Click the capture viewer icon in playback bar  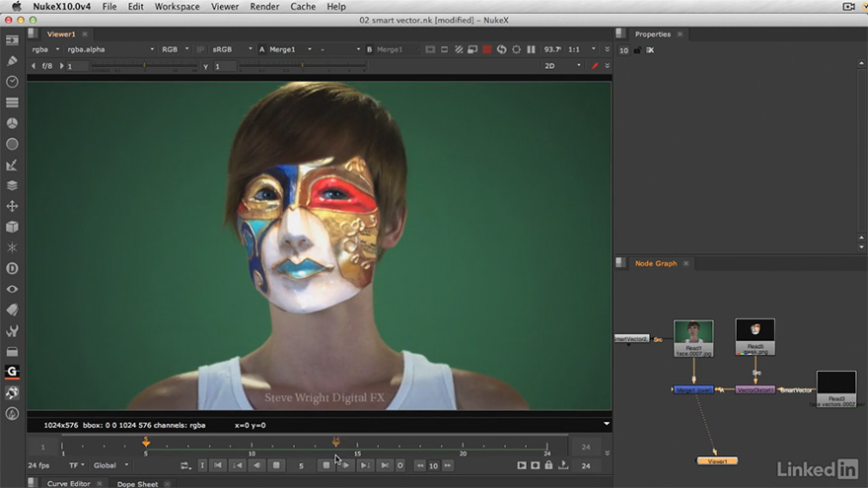tap(535, 465)
